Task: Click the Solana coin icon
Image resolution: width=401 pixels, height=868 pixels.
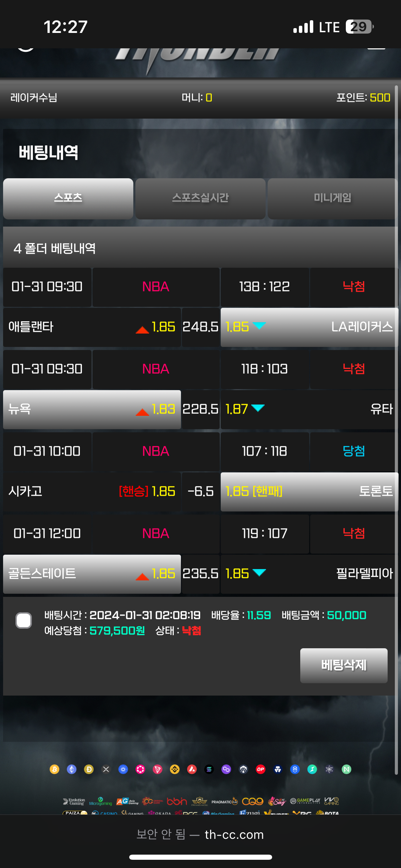Action: click(209, 770)
